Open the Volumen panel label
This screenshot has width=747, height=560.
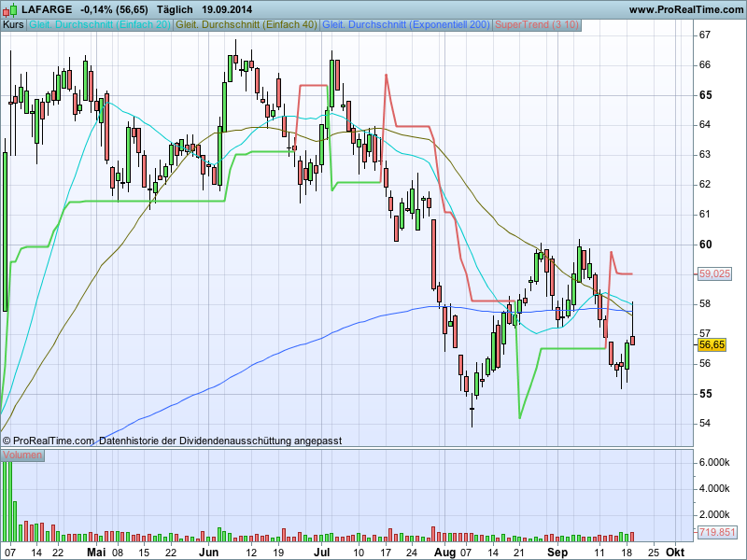pyautogui.click(x=22, y=455)
